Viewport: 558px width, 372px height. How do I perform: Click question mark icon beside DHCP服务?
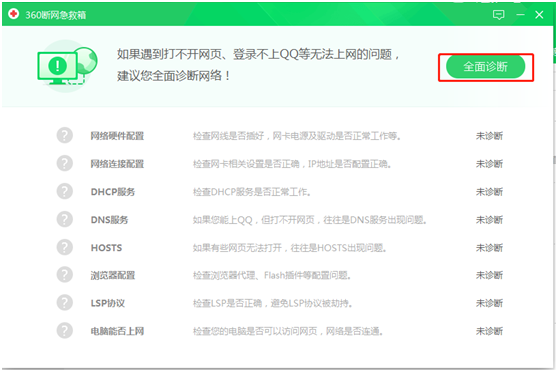click(65, 191)
